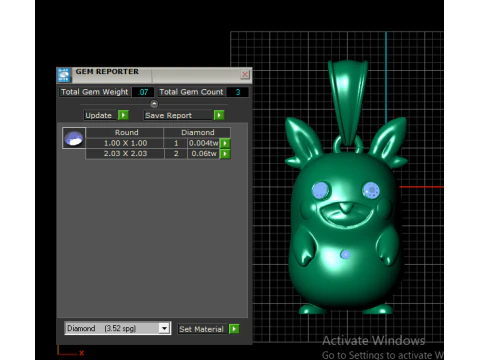480x360 pixels.
Task: Click the 0.06tw weight cell
Action: [204, 154]
